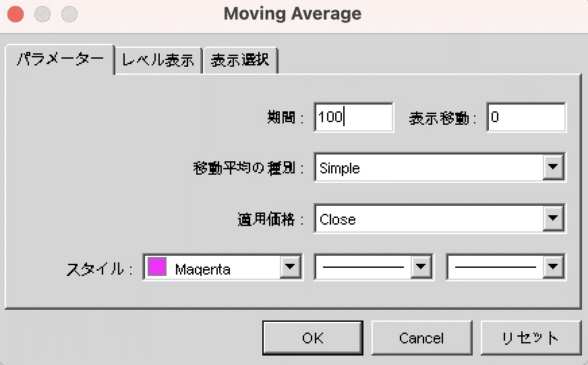Open the Magenta color dropdown arrow

(x=290, y=267)
